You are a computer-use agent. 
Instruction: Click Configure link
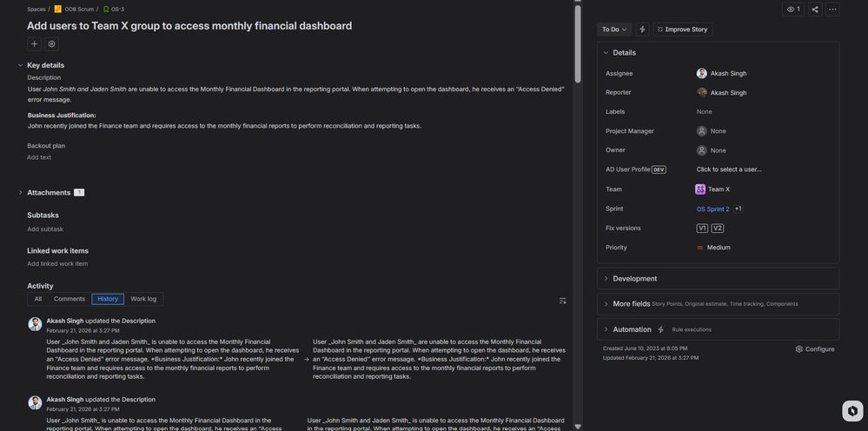click(x=815, y=349)
